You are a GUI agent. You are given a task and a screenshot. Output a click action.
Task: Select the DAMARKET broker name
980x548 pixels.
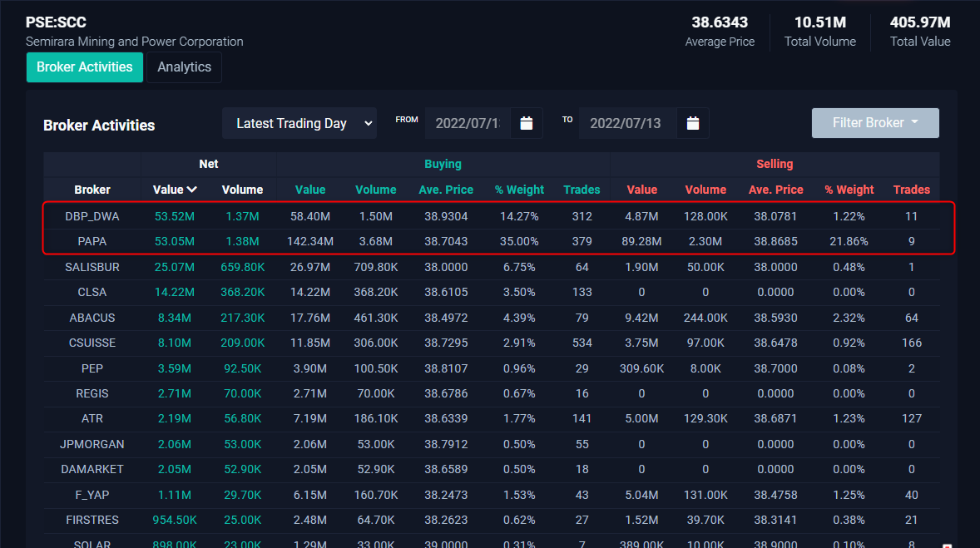click(x=92, y=469)
